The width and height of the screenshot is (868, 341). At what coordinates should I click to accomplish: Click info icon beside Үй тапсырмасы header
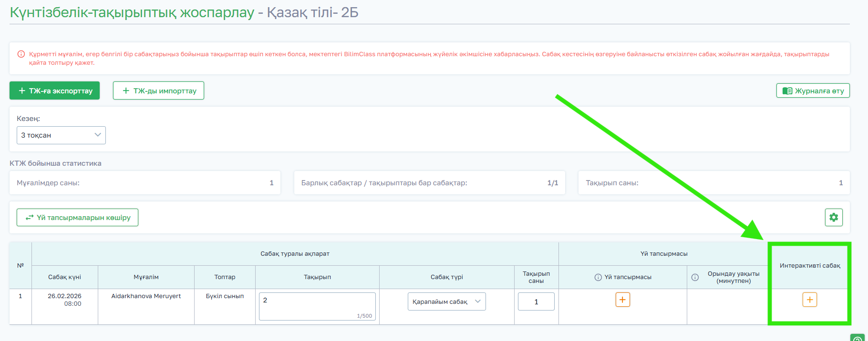598,277
